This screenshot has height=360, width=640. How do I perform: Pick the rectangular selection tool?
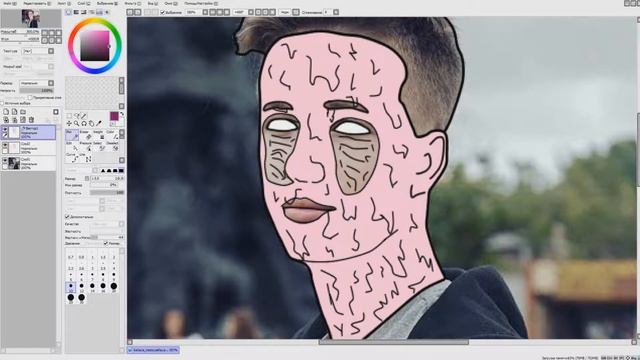coord(69,116)
